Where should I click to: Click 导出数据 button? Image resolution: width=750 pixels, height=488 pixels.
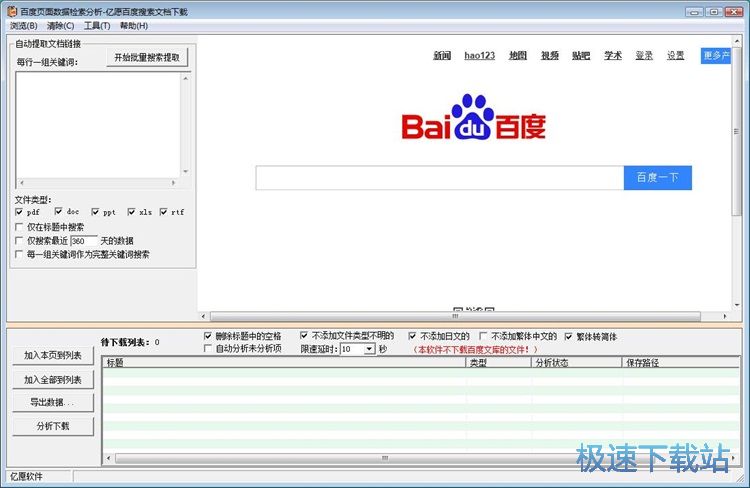click(55, 403)
